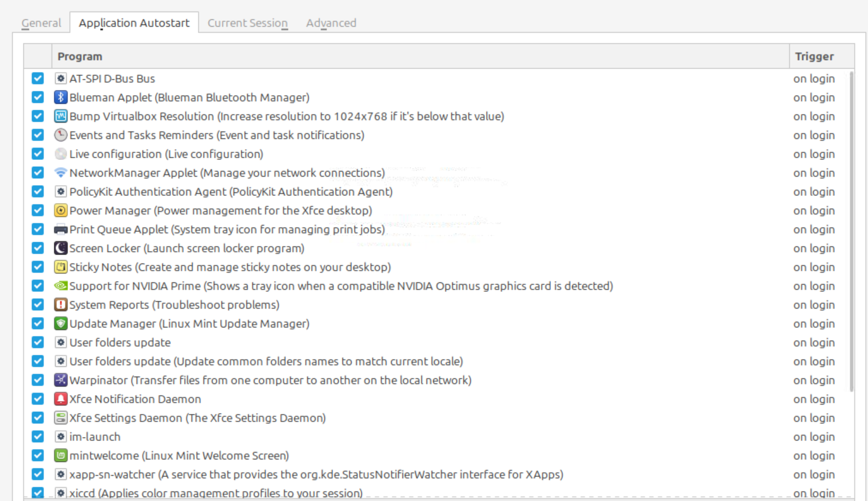Click the Xfce Notification Daemon bell icon
The width and height of the screenshot is (868, 501).
click(61, 399)
